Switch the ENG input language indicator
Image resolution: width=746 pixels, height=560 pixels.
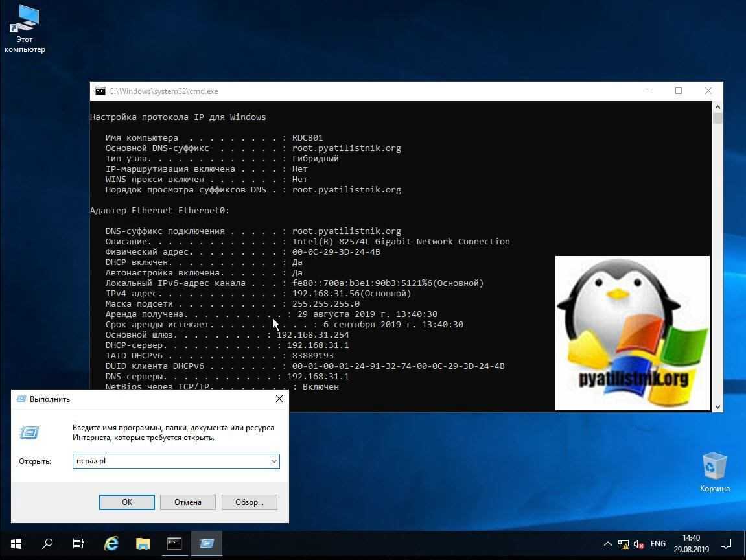pos(658,544)
